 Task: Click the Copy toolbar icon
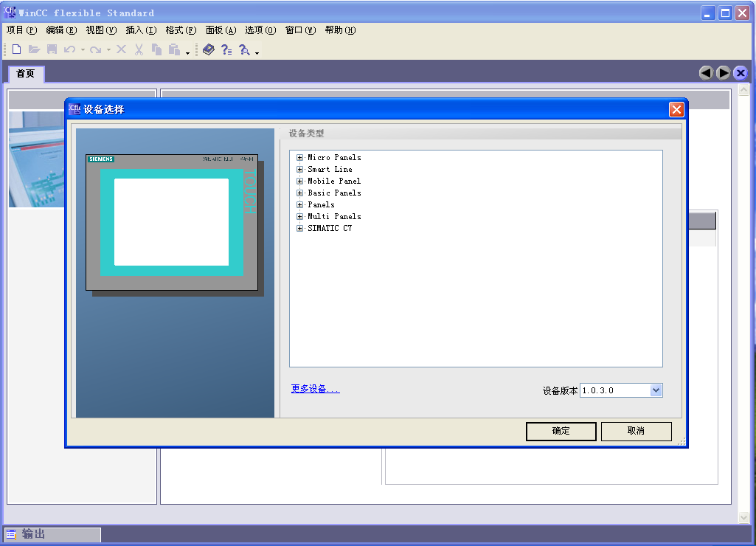pos(156,49)
